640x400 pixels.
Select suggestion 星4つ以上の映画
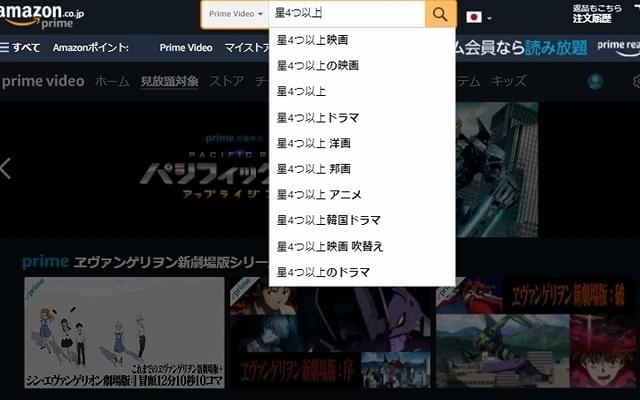click(x=362, y=65)
